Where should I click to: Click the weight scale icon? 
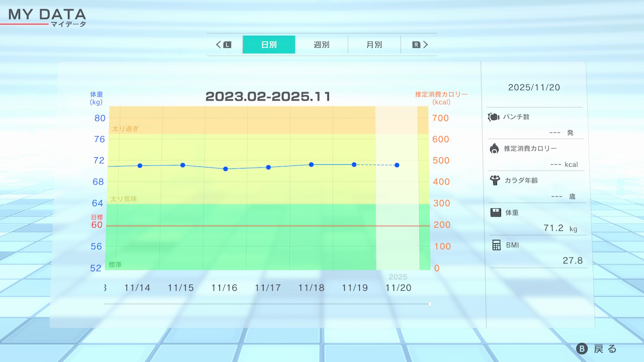pyautogui.click(x=496, y=212)
